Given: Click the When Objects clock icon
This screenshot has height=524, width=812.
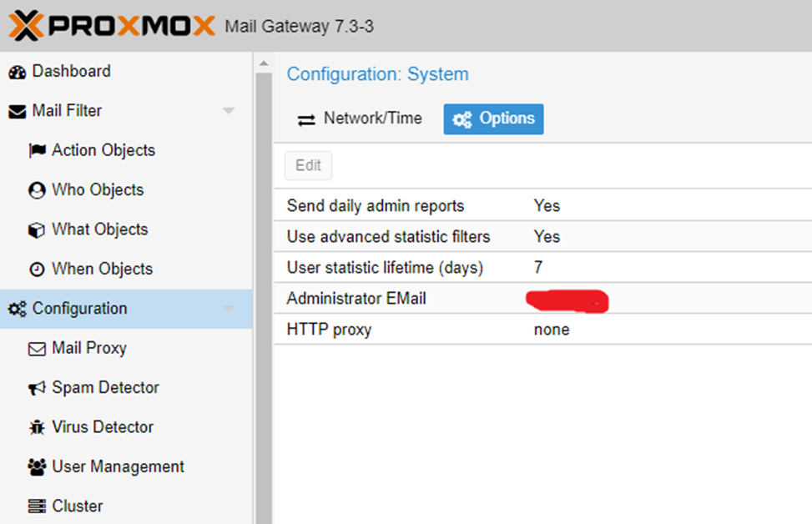Looking at the screenshot, I should 37,270.
